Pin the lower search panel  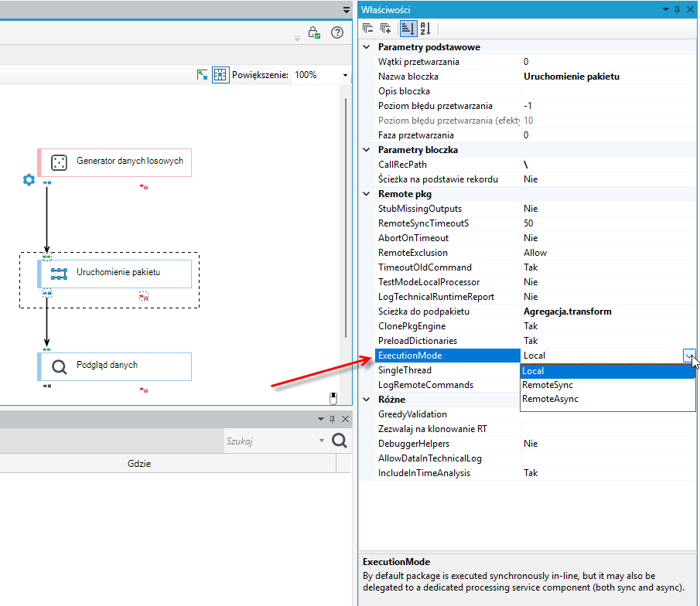coord(332,419)
